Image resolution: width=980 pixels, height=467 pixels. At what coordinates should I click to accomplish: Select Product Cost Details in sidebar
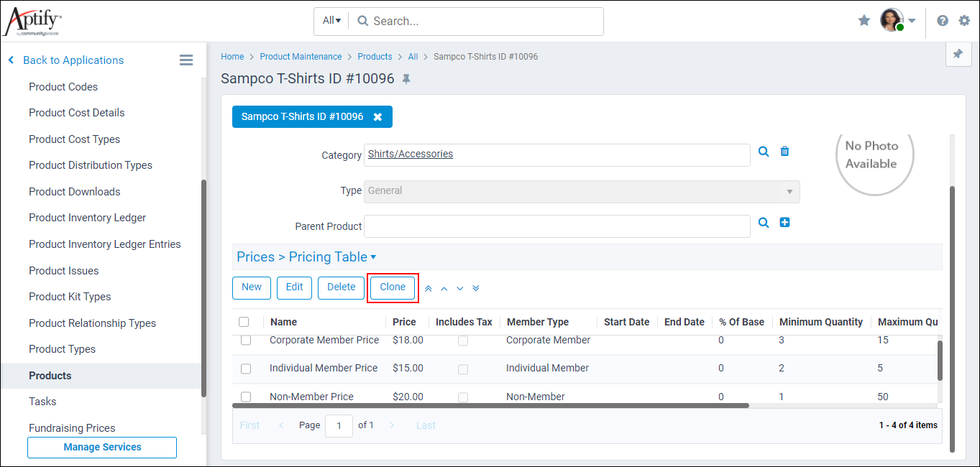pos(77,113)
